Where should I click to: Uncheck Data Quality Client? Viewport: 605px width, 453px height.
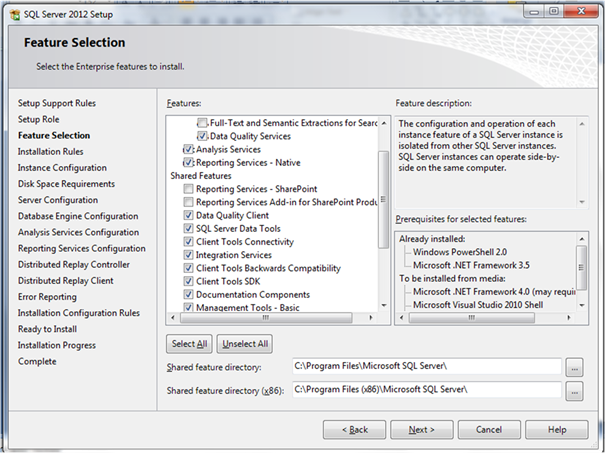click(x=188, y=215)
